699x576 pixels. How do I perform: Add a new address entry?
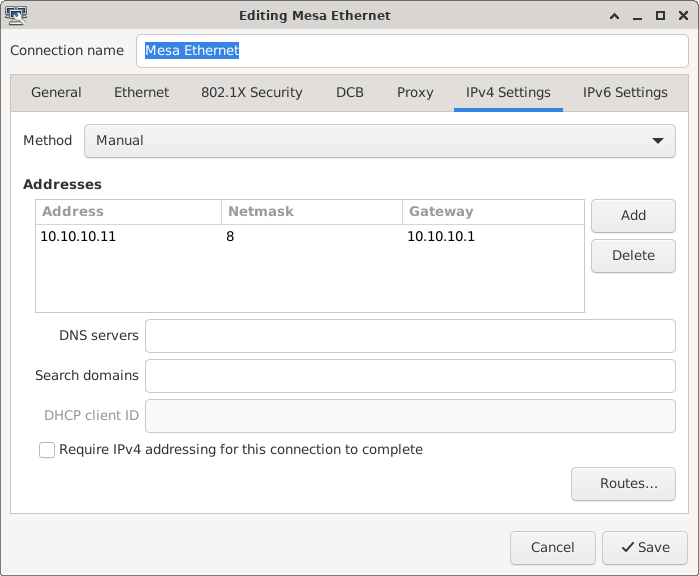633,216
